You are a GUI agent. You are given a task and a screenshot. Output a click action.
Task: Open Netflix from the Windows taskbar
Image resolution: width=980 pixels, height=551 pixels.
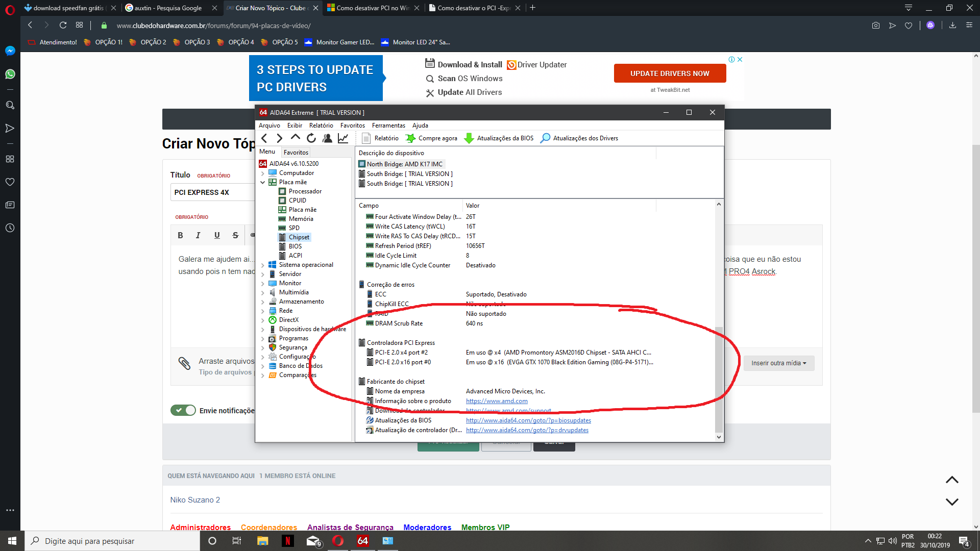[288, 541]
